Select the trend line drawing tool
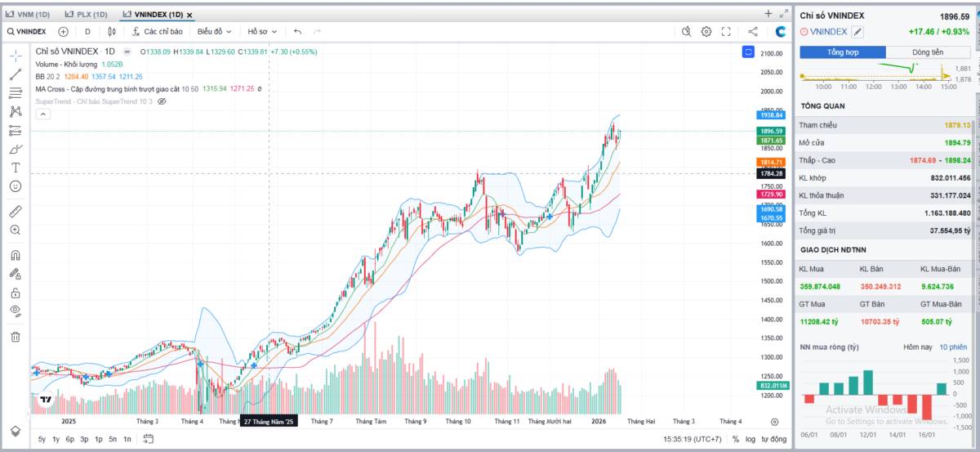The width and height of the screenshot is (980, 452). pyautogui.click(x=16, y=74)
